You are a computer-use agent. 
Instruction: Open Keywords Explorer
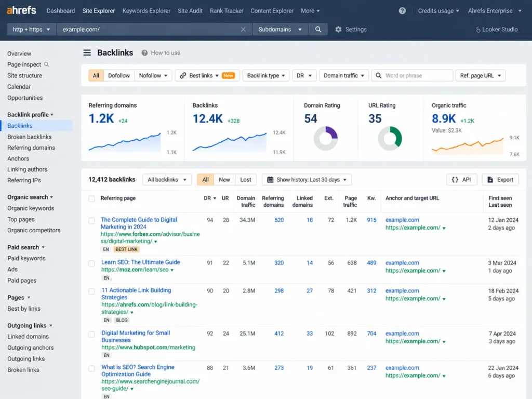pyautogui.click(x=146, y=11)
